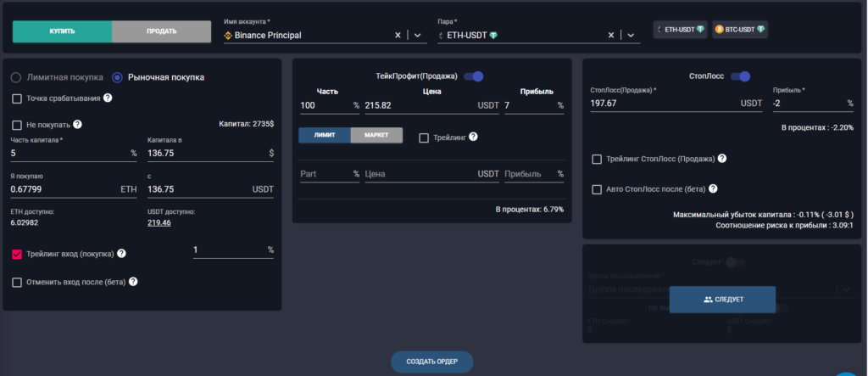Uncheck Трейлинг вход (покупка) checkbox

point(17,254)
